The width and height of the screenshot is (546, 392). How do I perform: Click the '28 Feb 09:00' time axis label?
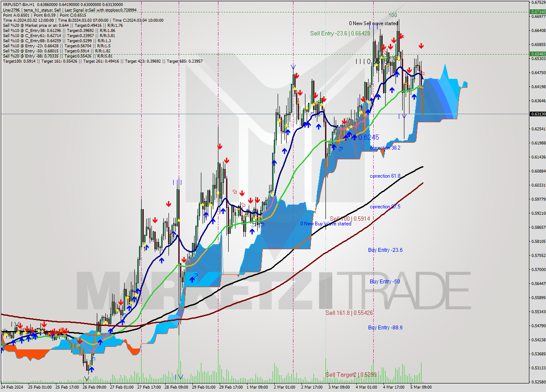176,387
